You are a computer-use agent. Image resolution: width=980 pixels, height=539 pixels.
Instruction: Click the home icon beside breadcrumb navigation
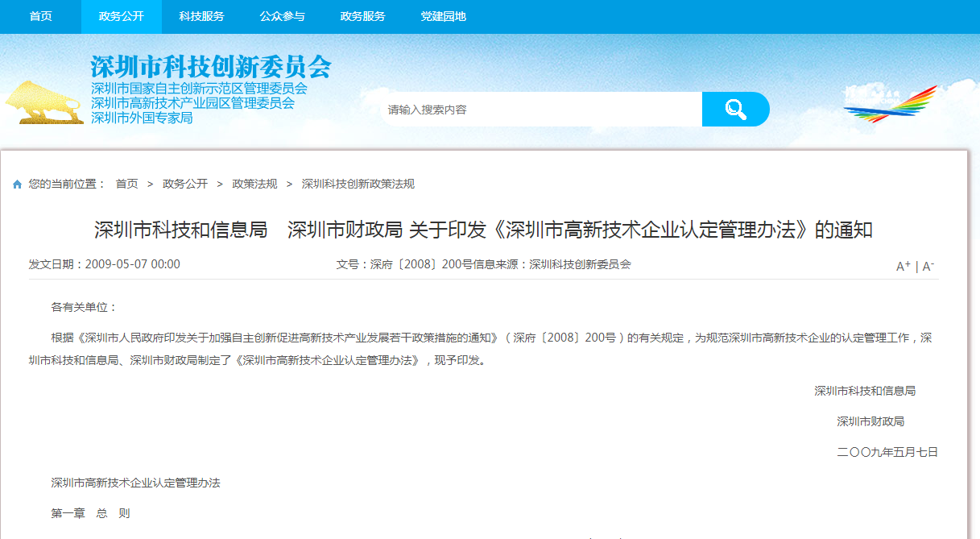coord(17,183)
